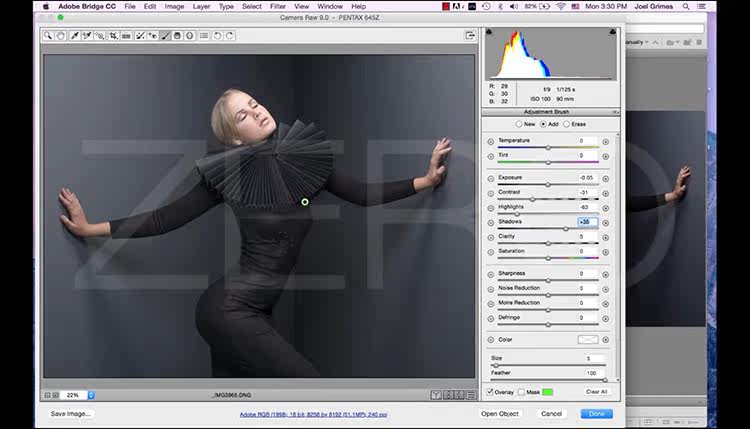Toggle panel settings icon at bottom right

(x=471, y=395)
